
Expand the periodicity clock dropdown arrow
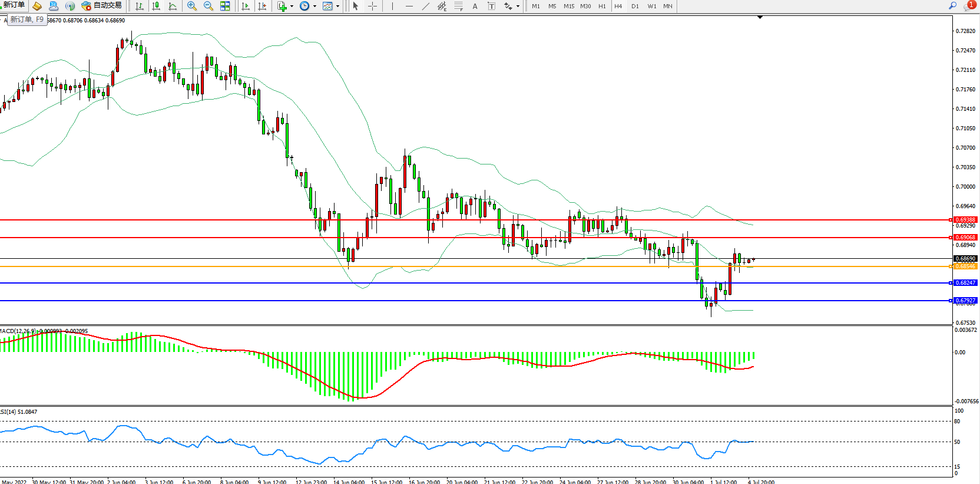(x=314, y=6)
